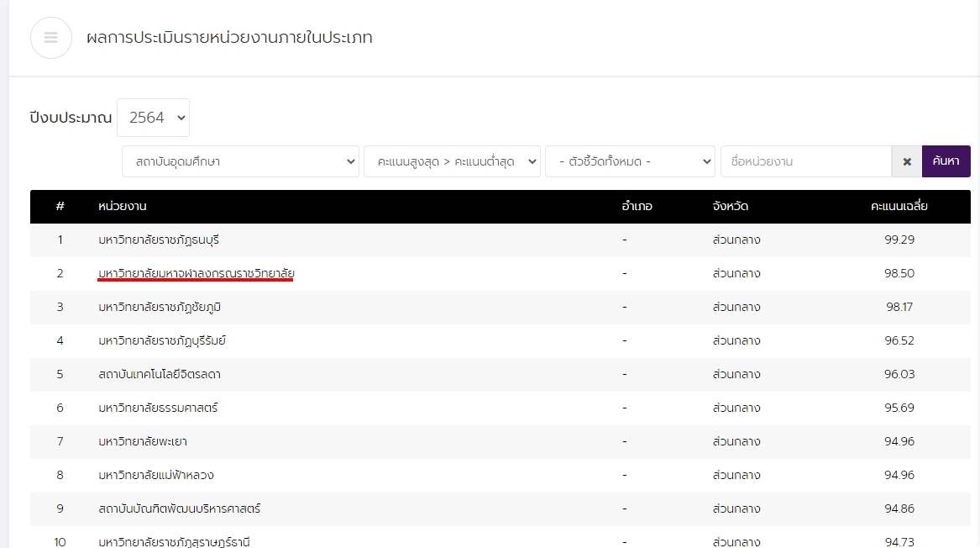
Task: Focus the ชื่อหน่วยงาน search input
Action: (806, 161)
